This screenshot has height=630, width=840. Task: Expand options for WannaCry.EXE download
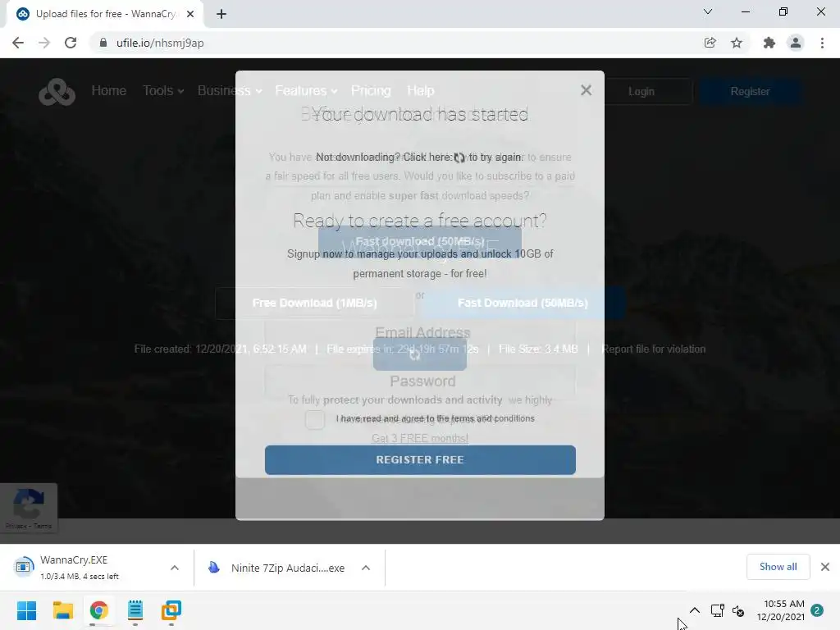pos(175,568)
